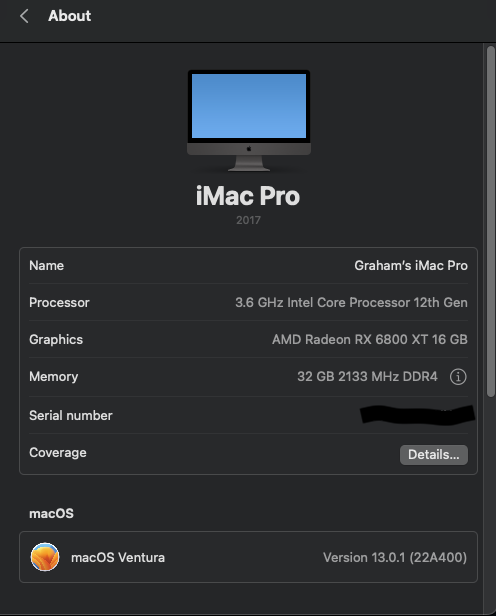
Task: Select the 32 GB 2133 MHz DDR4 value
Action: [367, 376]
